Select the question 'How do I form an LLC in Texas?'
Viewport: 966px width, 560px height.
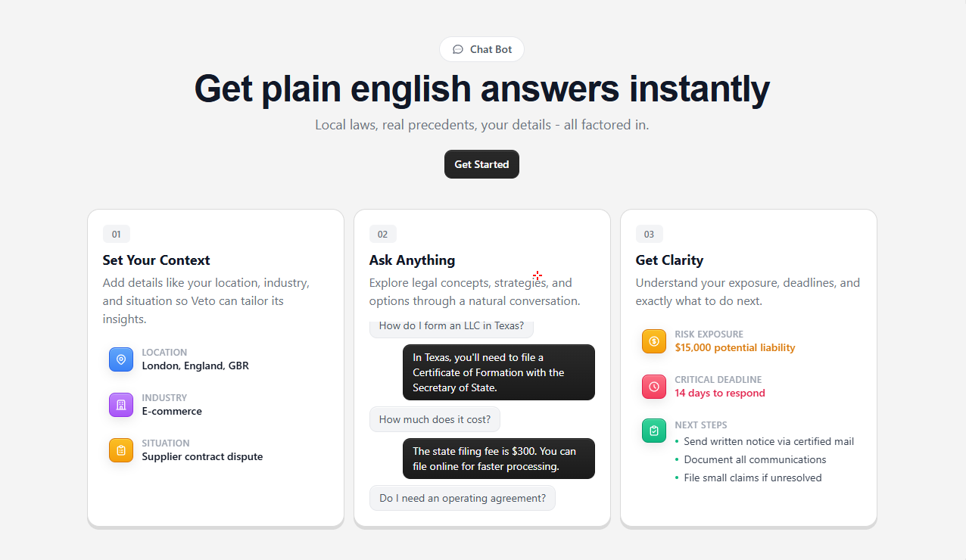coord(451,325)
